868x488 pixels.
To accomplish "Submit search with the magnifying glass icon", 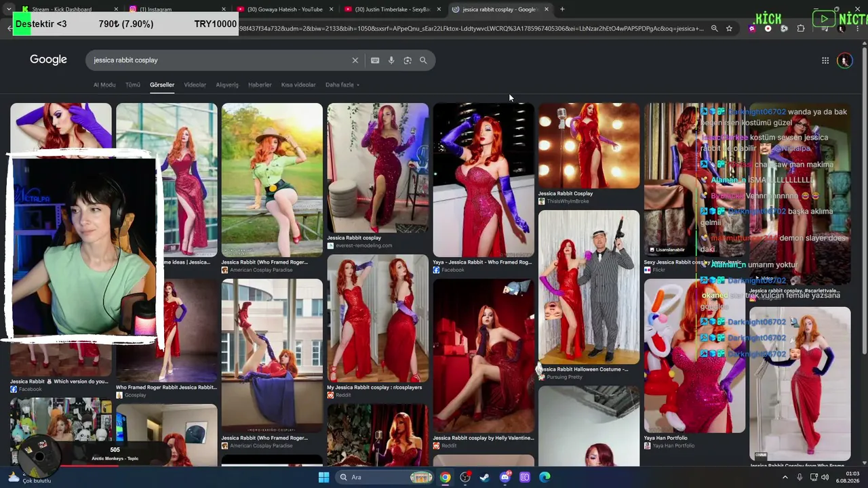I will pos(423,60).
